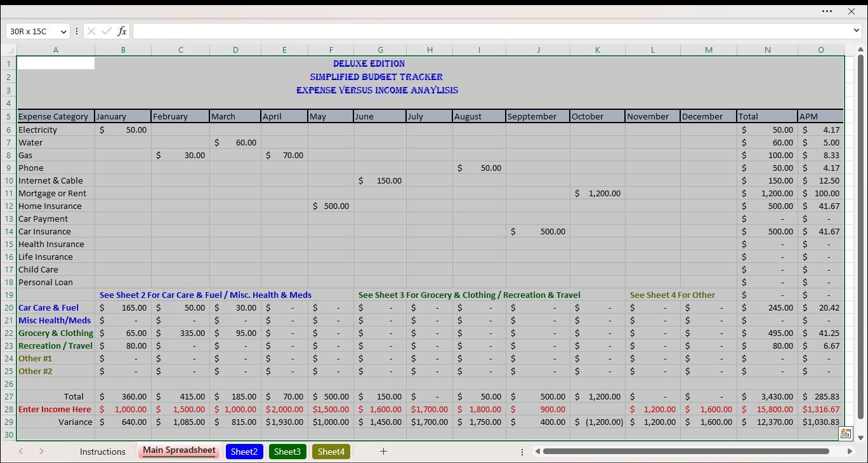This screenshot has height=463, width=868.
Task: Click the Select All corner triangle
Action: pos(9,50)
